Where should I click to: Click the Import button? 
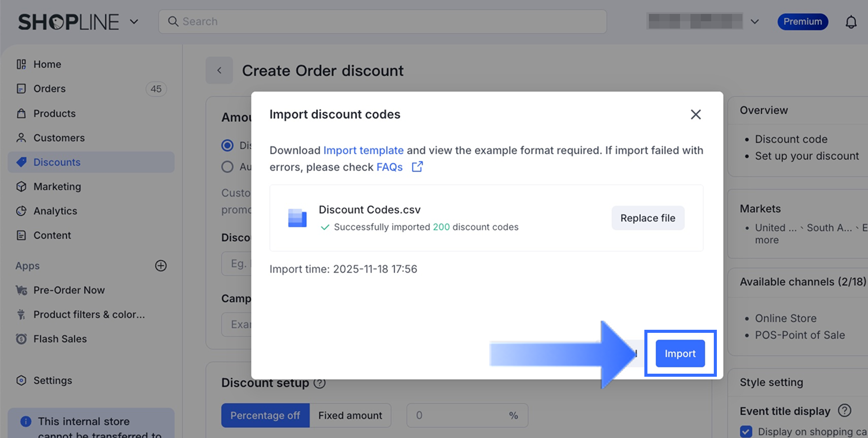680,354
